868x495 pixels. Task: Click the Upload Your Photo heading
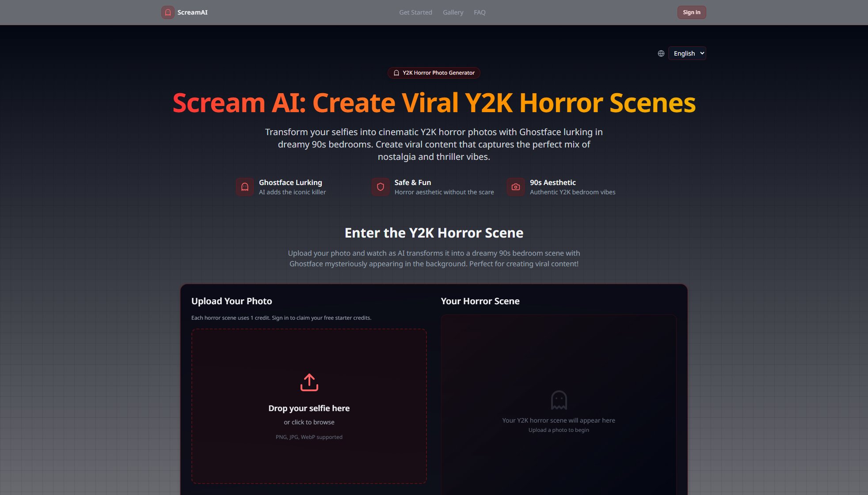tap(232, 301)
